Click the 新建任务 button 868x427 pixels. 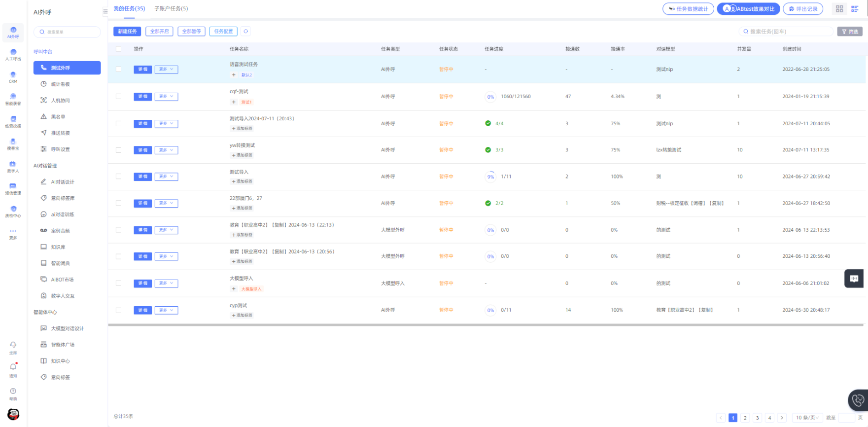pos(127,32)
